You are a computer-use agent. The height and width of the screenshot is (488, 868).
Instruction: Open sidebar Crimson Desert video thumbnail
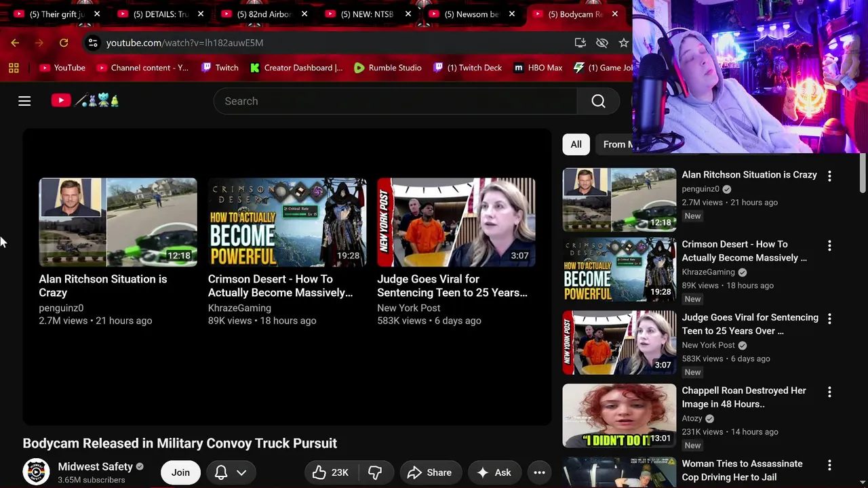(619, 270)
